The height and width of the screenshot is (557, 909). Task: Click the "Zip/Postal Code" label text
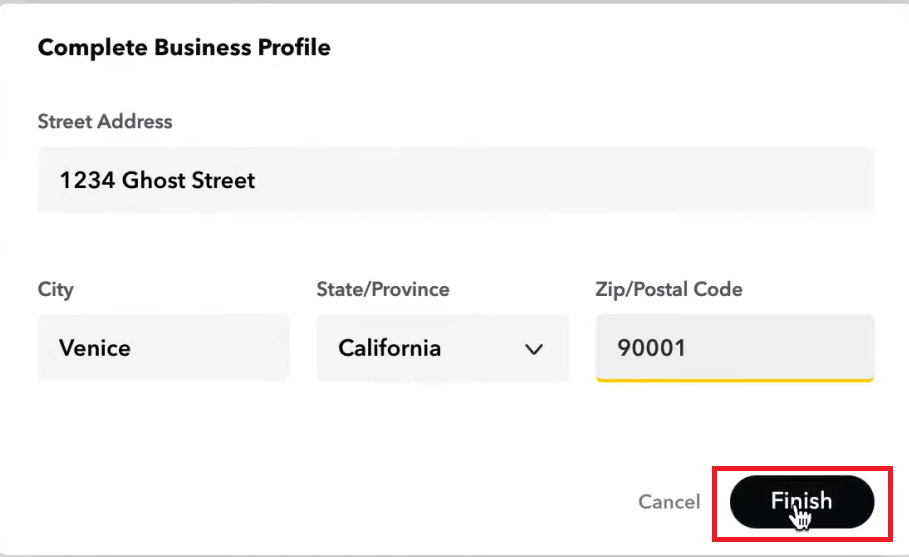tap(669, 290)
